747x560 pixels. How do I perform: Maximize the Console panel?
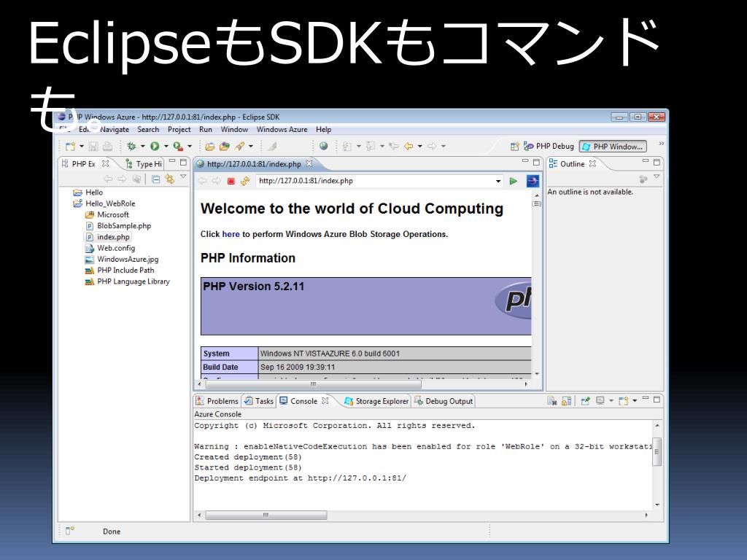coord(657,399)
